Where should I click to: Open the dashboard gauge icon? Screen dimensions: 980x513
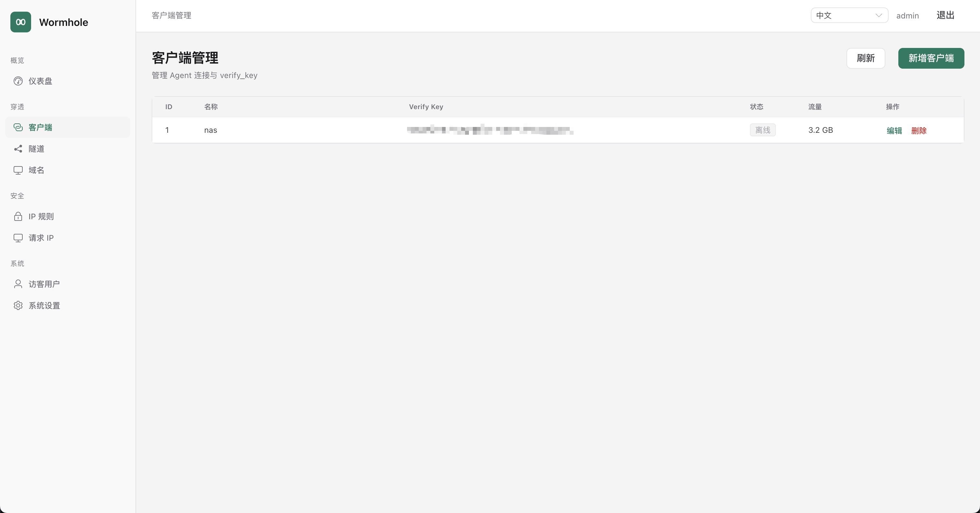tap(18, 81)
